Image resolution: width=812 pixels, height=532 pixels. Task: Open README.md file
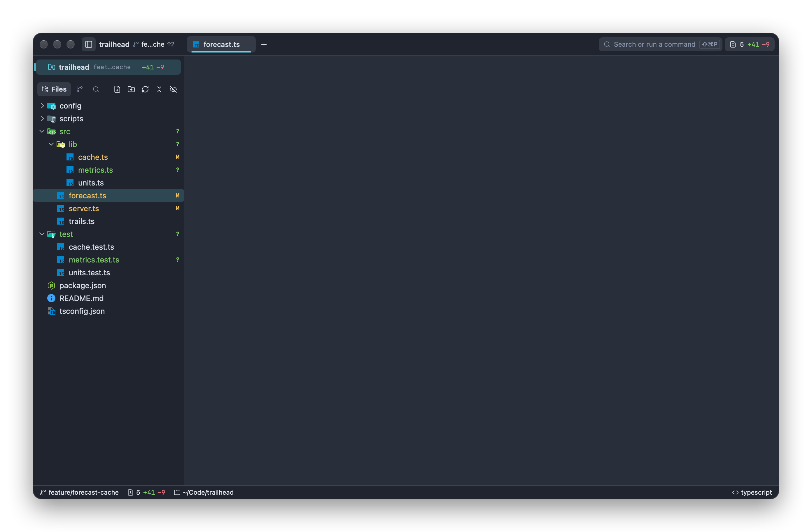coord(108,298)
